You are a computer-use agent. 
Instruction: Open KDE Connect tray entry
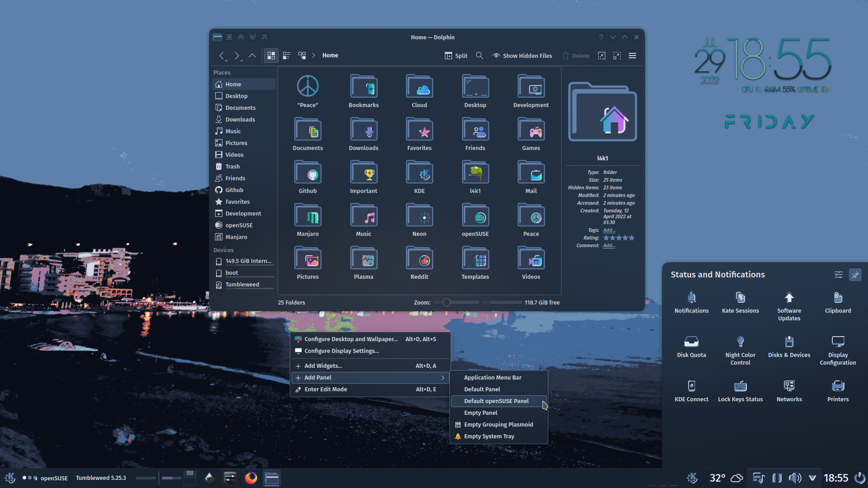[691, 391]
